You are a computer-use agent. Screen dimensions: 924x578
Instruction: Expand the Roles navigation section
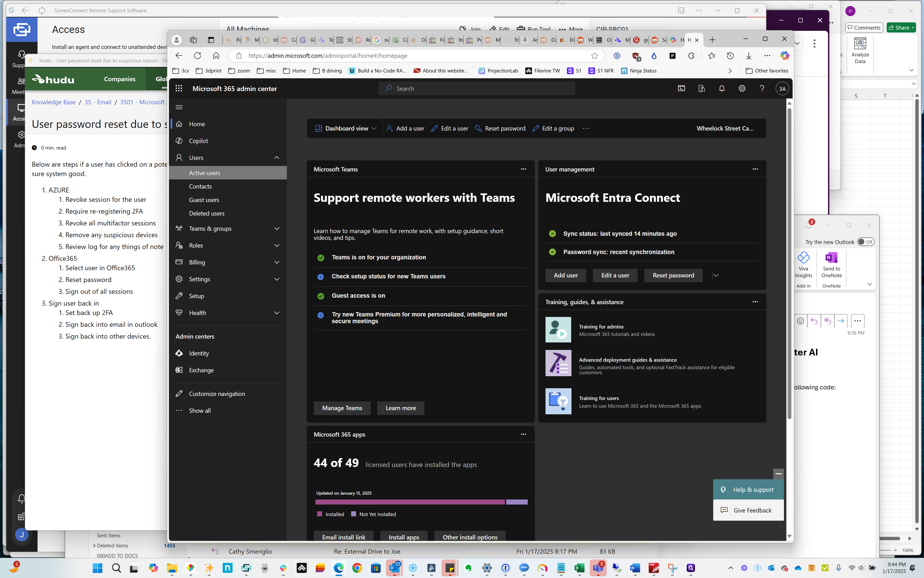point(277,245)
